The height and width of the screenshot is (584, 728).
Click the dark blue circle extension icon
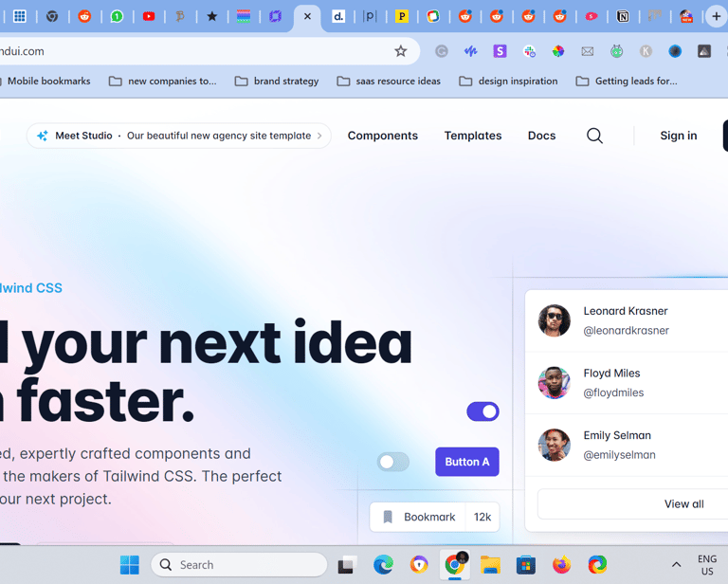tap(675, 51)
